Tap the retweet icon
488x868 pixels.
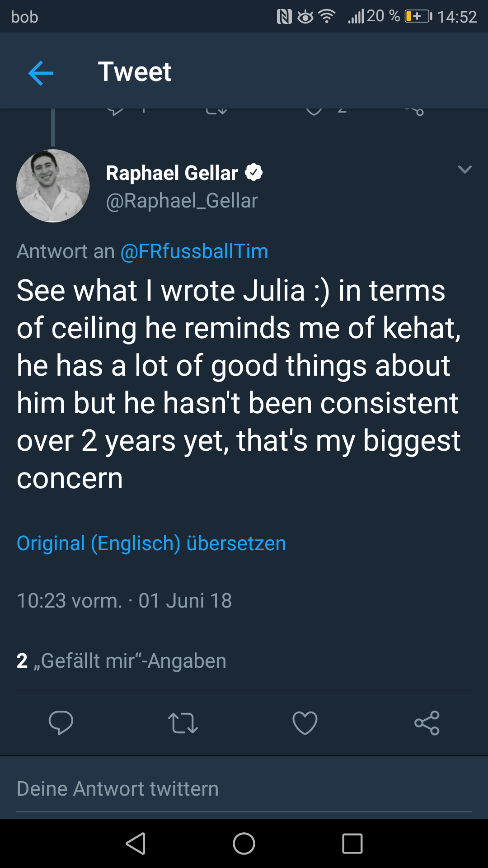pos(183,722)
